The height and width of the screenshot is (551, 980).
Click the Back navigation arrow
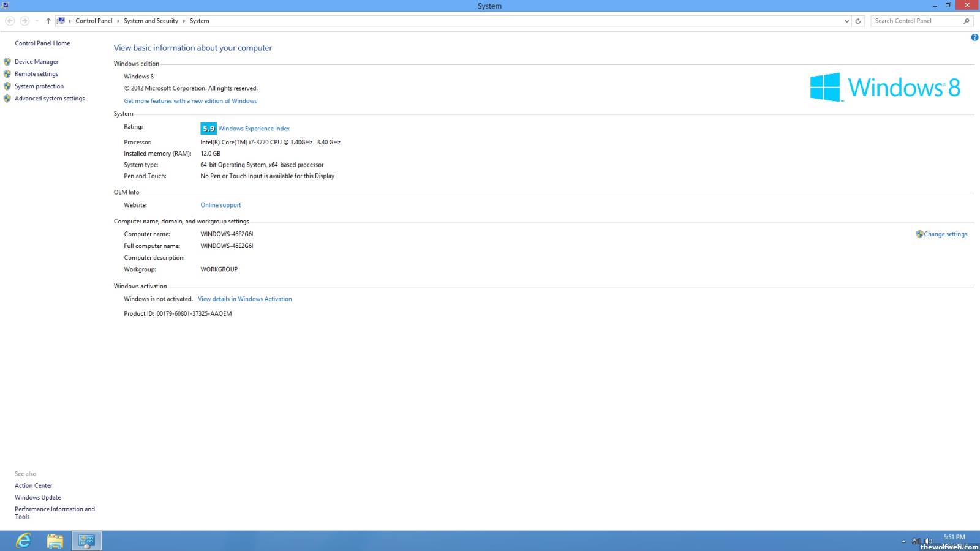(x=10, y=21)
